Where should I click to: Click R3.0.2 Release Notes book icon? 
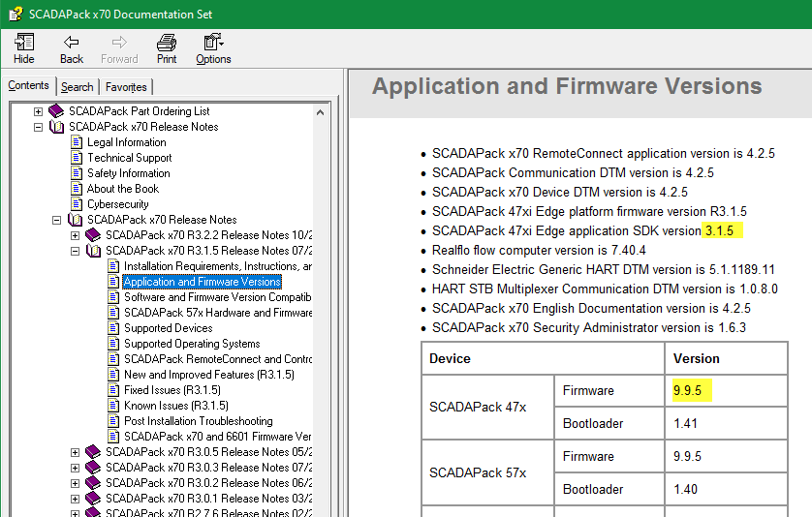93,483
